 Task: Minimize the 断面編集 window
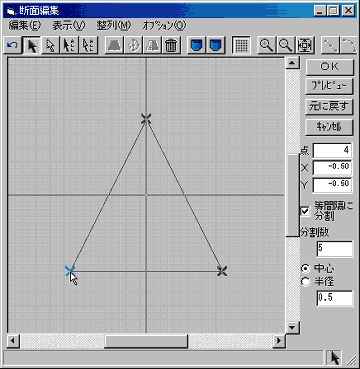320,11
